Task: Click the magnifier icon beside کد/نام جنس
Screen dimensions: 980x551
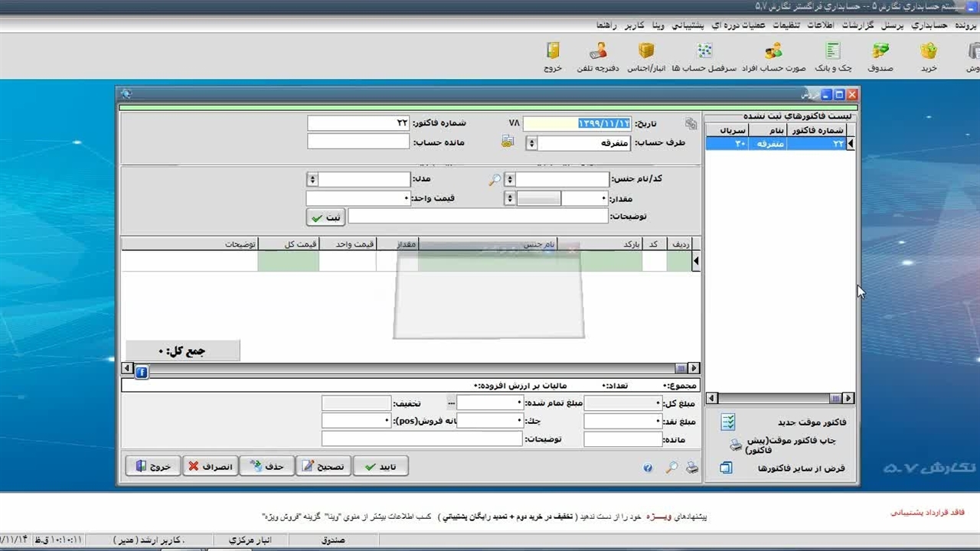Action: (495, 180)
